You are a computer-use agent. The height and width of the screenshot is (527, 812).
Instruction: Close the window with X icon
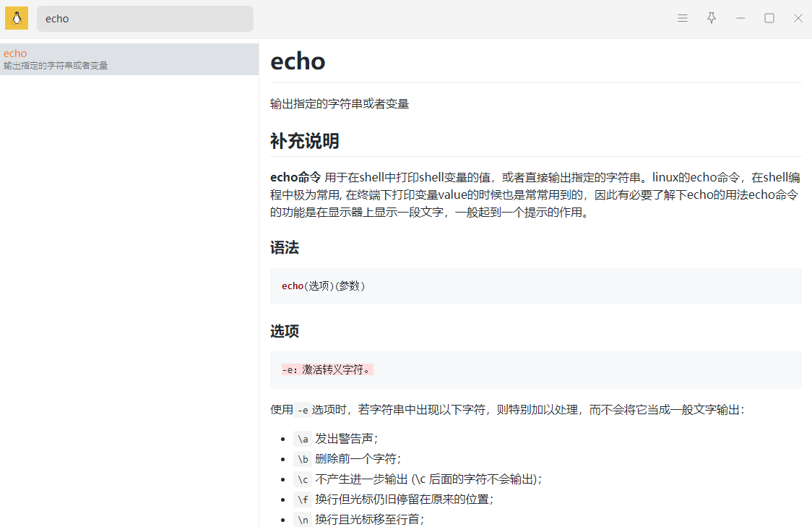(798, 18)
